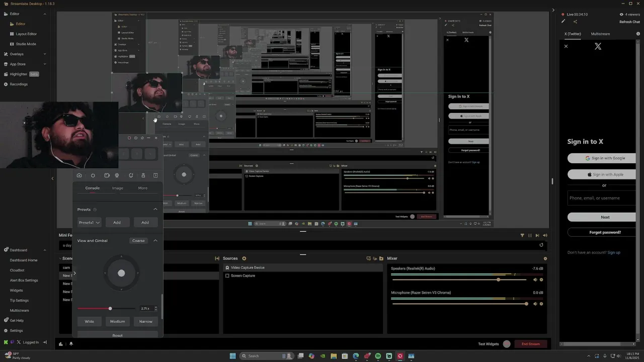The height and width of the screenshot is (362, 644).
Task: Mute the Microphone (Razer Seiren V3 Chroma)
Action: tap(535, 304)
